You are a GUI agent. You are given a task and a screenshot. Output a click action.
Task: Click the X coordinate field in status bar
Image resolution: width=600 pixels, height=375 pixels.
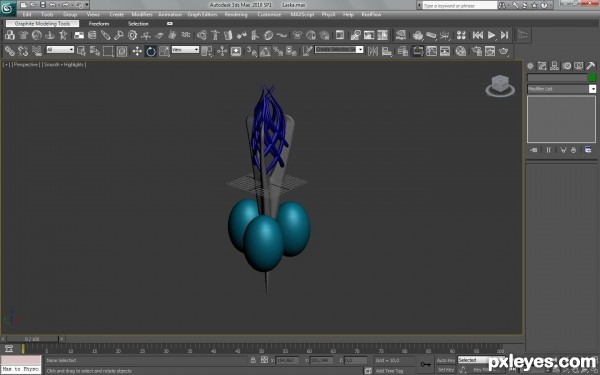[x=287, y=360]
